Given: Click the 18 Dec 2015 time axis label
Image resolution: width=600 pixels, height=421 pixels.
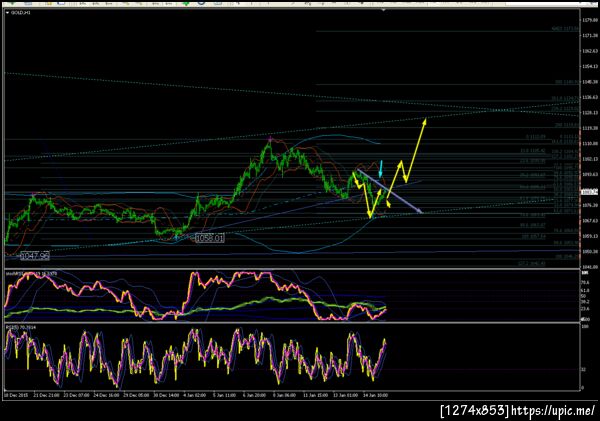Looking at the screenshot, I should pyautogui.click(x=16, y=395).
